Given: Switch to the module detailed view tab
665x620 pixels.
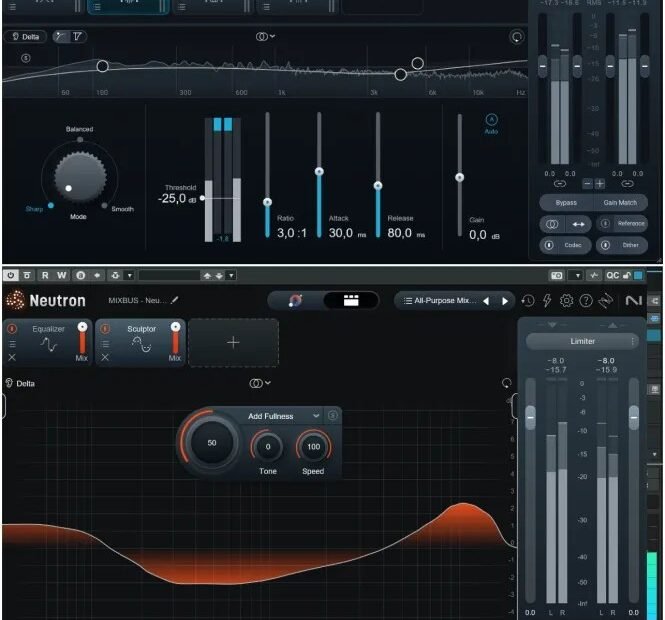Looking at the screenshot, I should tap(351, 300).
